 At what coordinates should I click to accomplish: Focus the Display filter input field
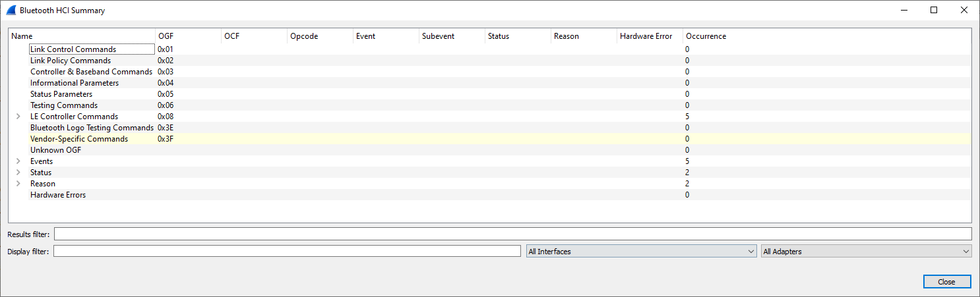pos(288,252)
